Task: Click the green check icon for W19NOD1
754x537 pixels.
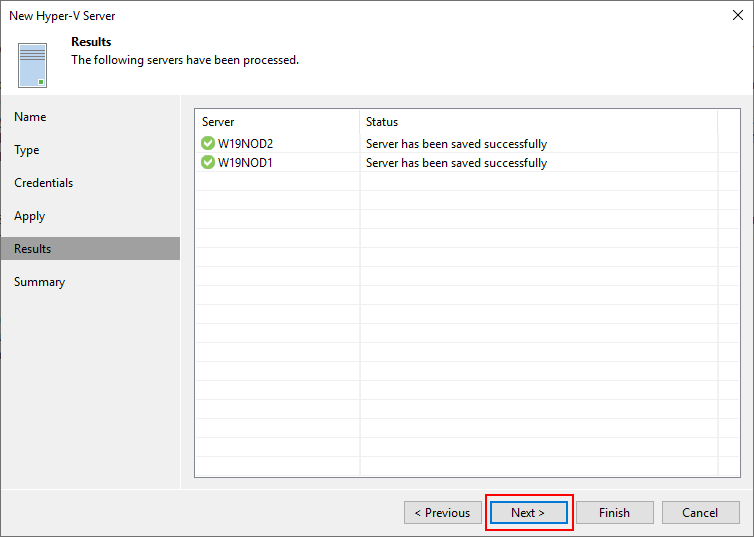Action: click(x=208, y=162)
